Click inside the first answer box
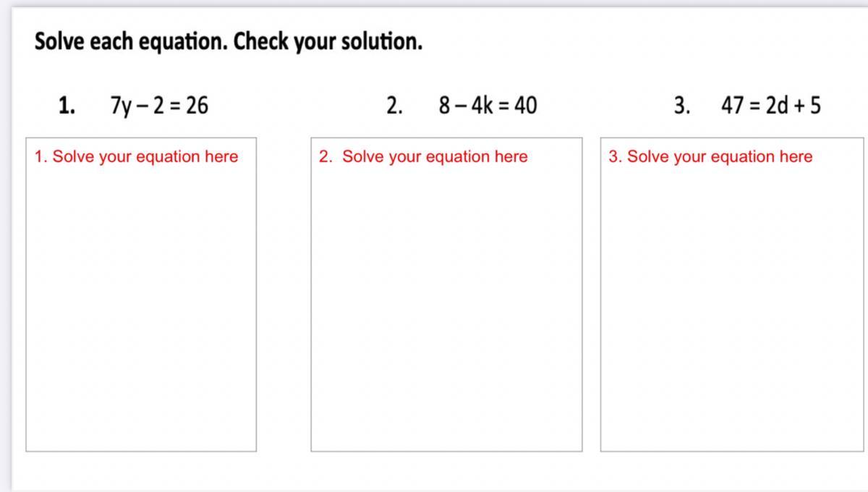Viewport: 868px width, 492px height. [x=141, y=294]
